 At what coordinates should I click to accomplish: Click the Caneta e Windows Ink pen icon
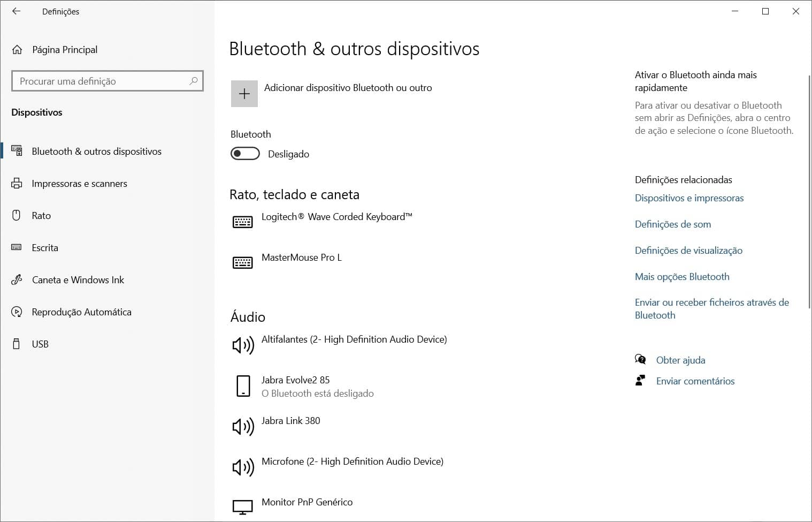pos(17,279)
